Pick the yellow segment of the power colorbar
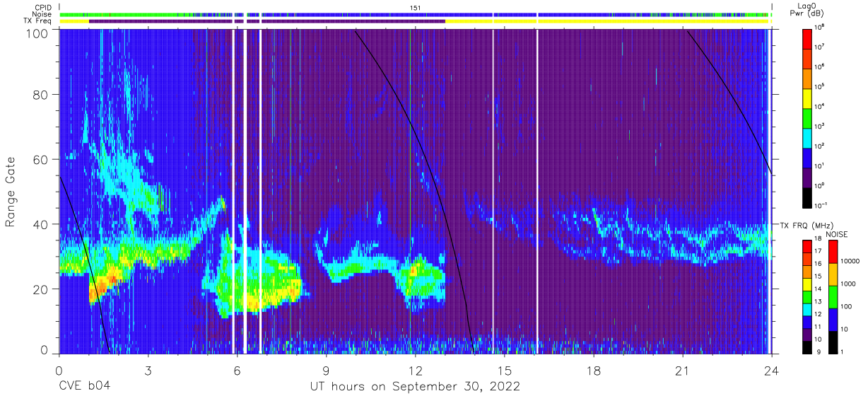 tap(808, 98)
